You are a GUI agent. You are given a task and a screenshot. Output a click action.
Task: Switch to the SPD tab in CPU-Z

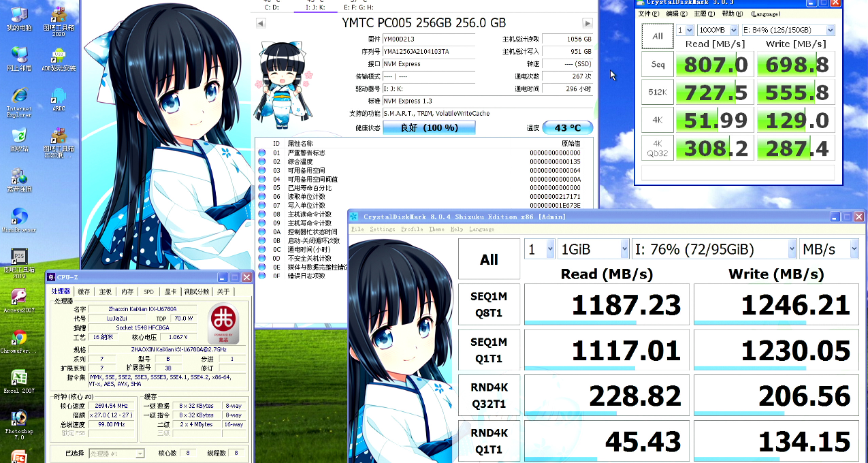coord(149,292)
